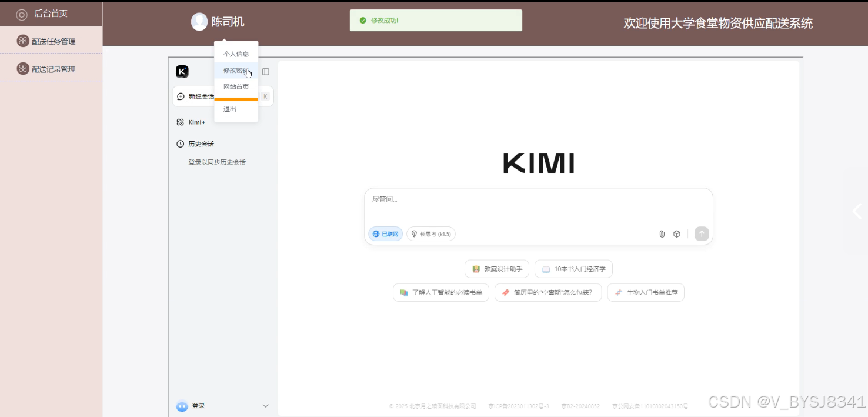
Task: Click the 后台首页 target-circle icon
Action: (22, 14)
